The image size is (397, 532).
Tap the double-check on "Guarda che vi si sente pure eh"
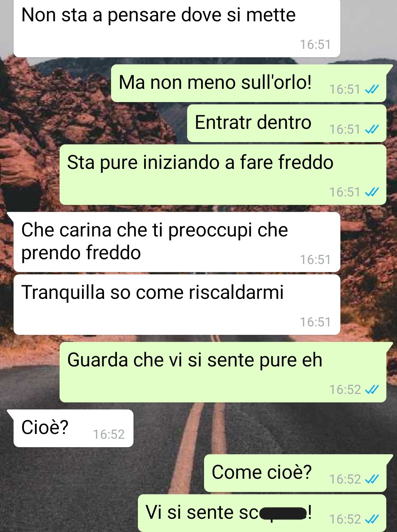point(372,390)
